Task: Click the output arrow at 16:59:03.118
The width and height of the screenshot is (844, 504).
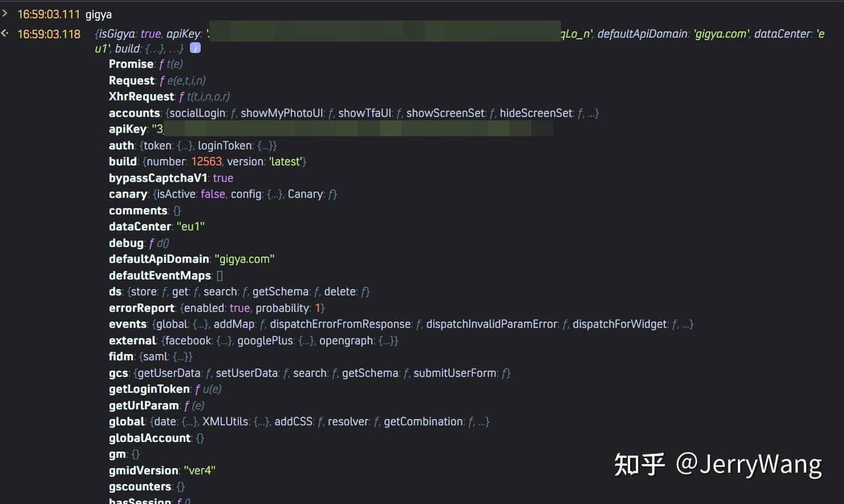Action: [x=5, y=33]
